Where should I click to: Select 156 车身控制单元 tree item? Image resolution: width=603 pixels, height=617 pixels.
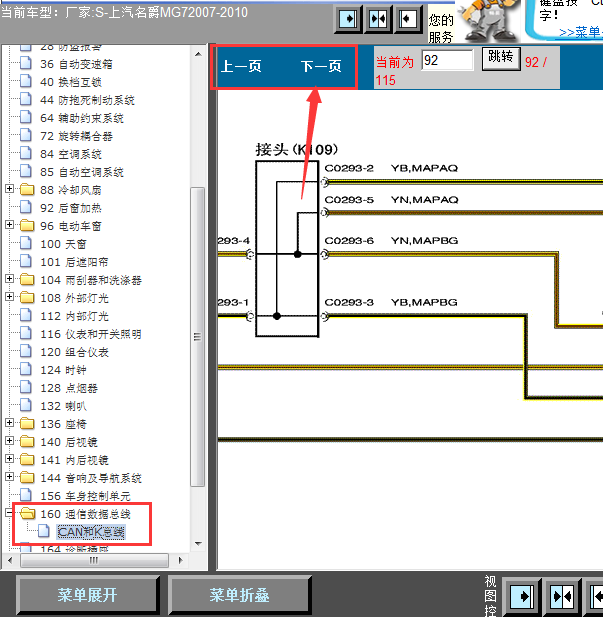click(x=85, y=496)
